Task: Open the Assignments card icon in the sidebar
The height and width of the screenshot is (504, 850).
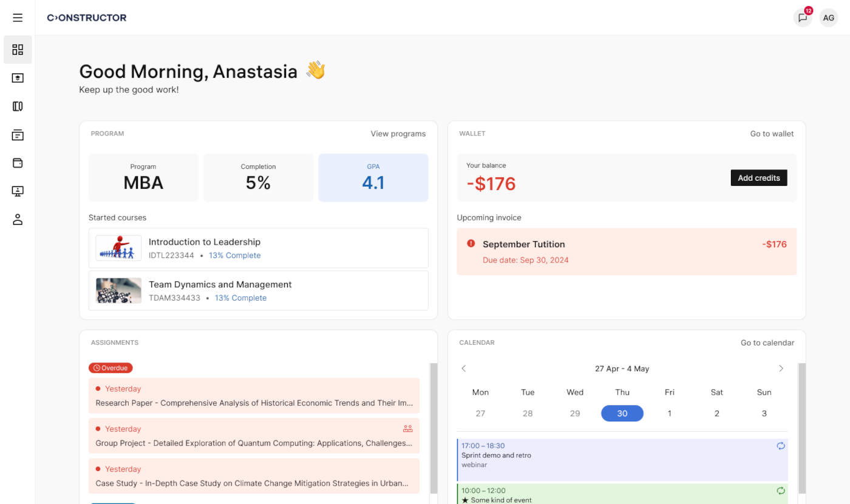Action: [x=17, y=134]
